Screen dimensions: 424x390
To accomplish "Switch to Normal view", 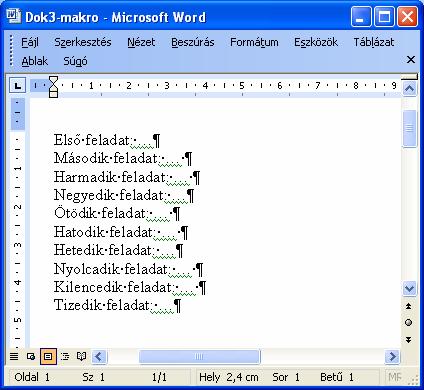I will [14, 357].
